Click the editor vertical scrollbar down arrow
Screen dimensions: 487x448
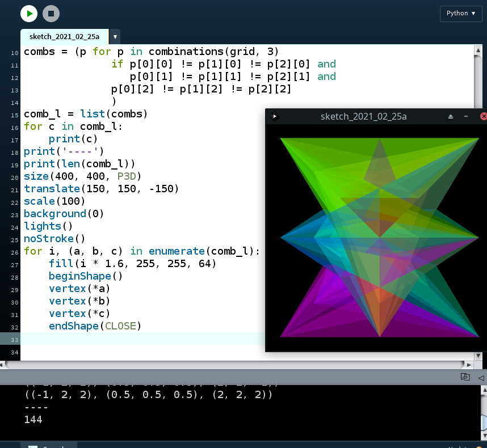pyautogui.click(x=478, y=356)
